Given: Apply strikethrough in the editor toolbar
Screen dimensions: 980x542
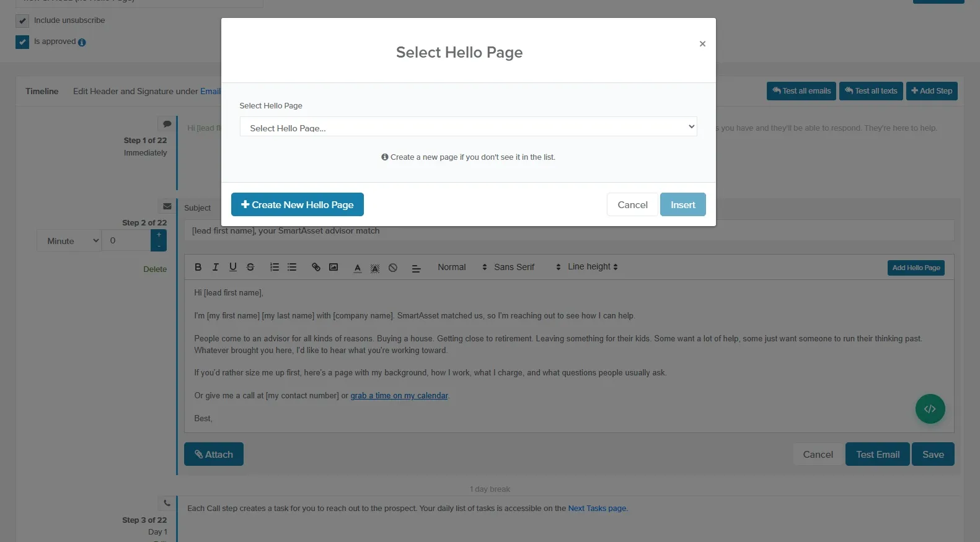Looking at the screenshot, I should click(x=250, y=267).
